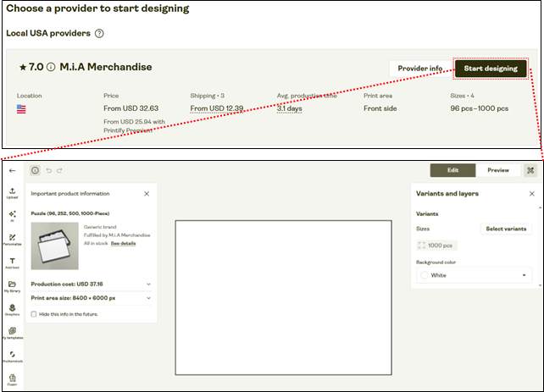Enable Hide this info in the future
The height and width of the screenshot is (392, 544).
(34, 314)
